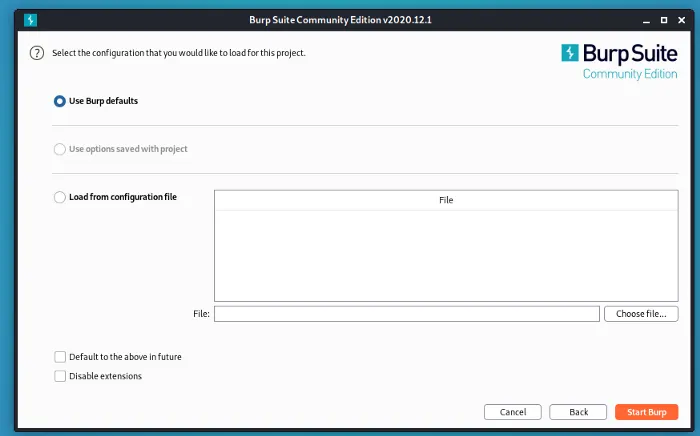
Task: Click the Burp Suite title bar app icon
Action: [x=30, y=20]
